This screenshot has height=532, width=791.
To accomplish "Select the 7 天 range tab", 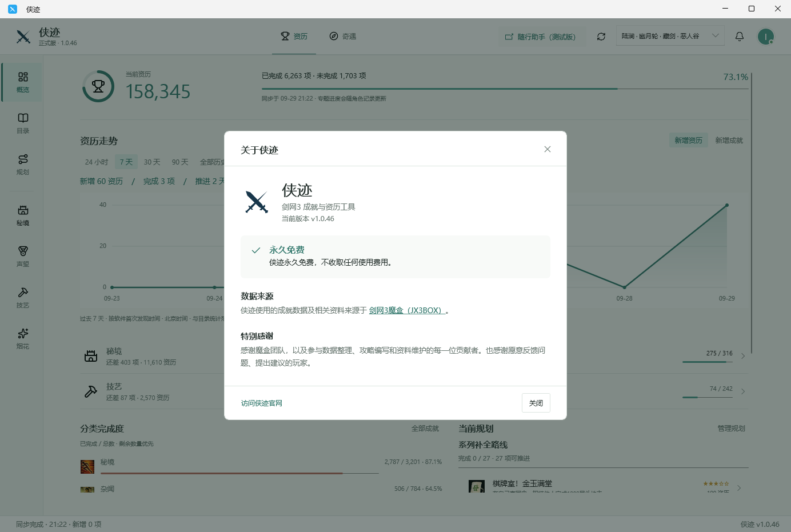I will tap(126, 162).
